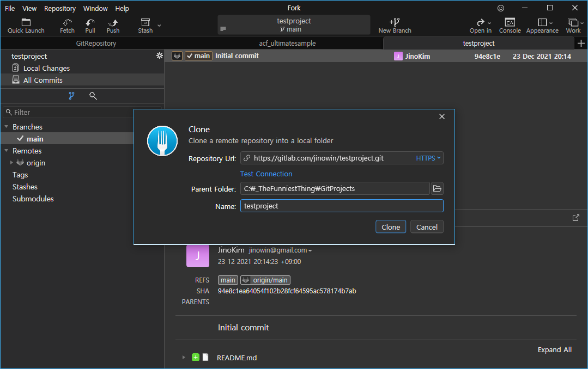Add a new tab with plus icon
Viewport: 588px width, 369px height.
[x=581, y=44]
